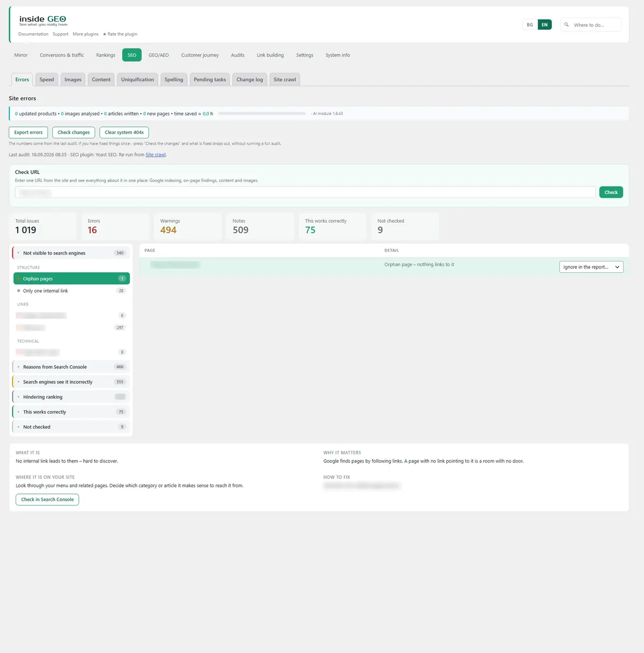
Task: Switch to the Images sub-tab
Action: coord(73,79)
